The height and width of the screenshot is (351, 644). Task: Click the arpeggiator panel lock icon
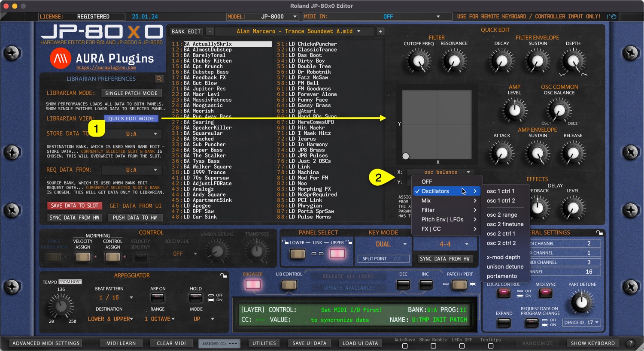pos(223,275)
